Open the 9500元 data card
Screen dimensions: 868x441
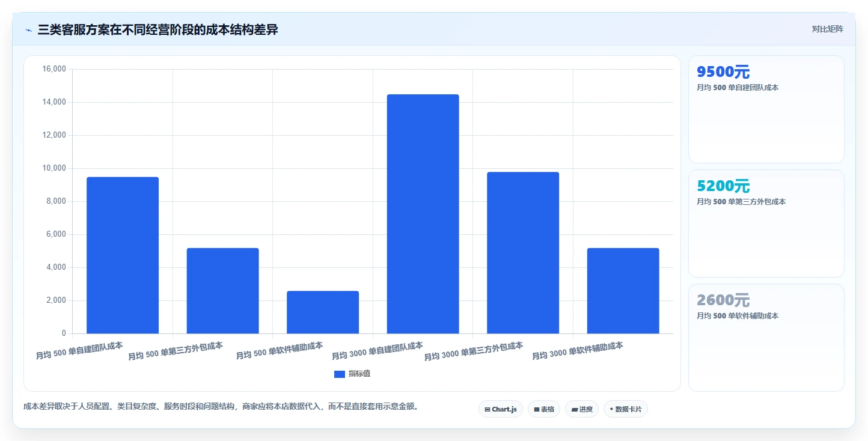click(766, 109)
